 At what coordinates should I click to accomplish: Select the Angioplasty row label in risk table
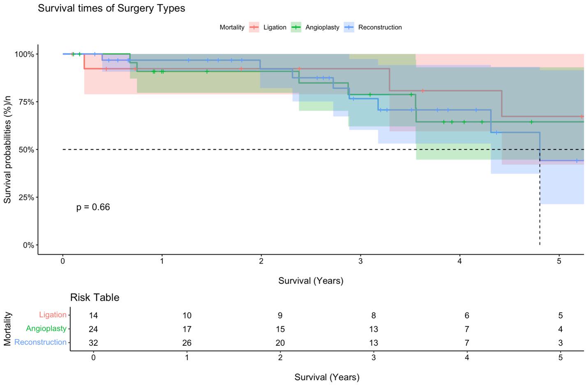tap(46, 329)
